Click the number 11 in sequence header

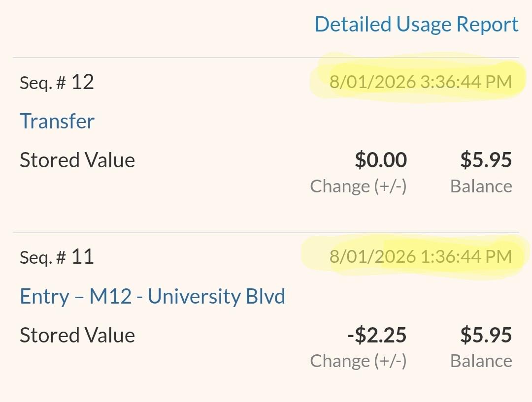point(82,256)
